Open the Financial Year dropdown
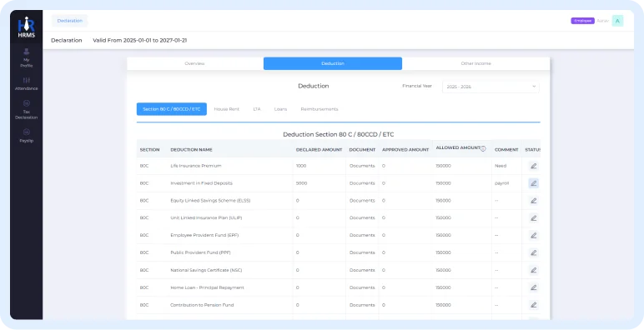 tap(491, 87)
